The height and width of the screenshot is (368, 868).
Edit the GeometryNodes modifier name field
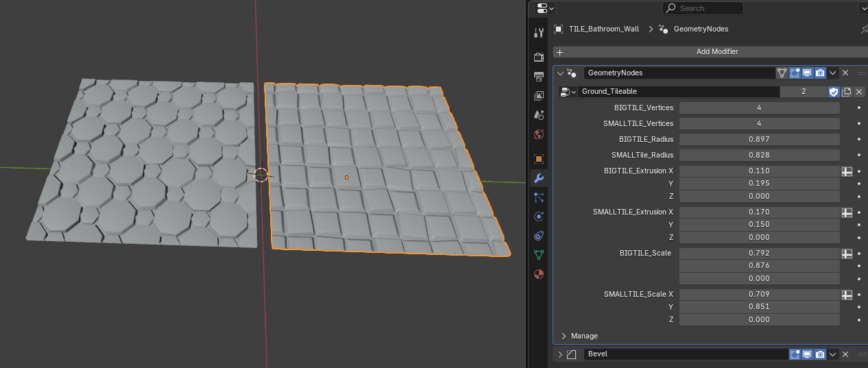coord(679,73)
